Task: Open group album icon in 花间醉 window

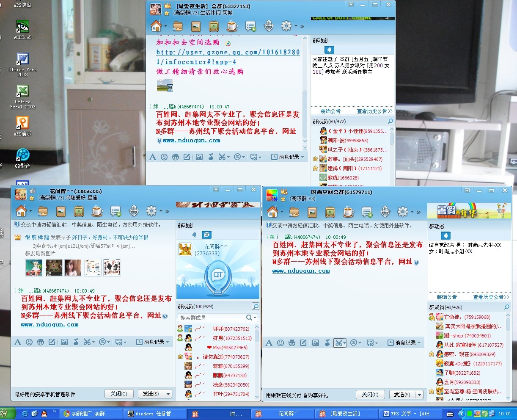Action: pos(60,211)
